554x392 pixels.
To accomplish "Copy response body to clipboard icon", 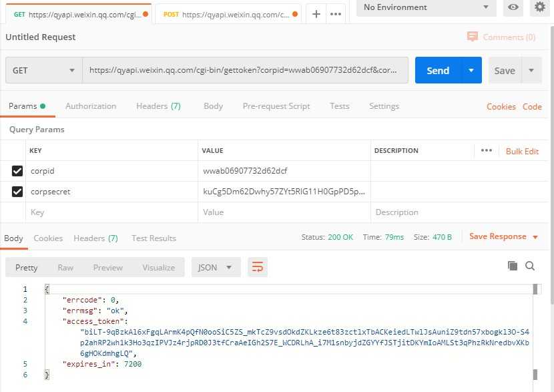I will 513,266.
